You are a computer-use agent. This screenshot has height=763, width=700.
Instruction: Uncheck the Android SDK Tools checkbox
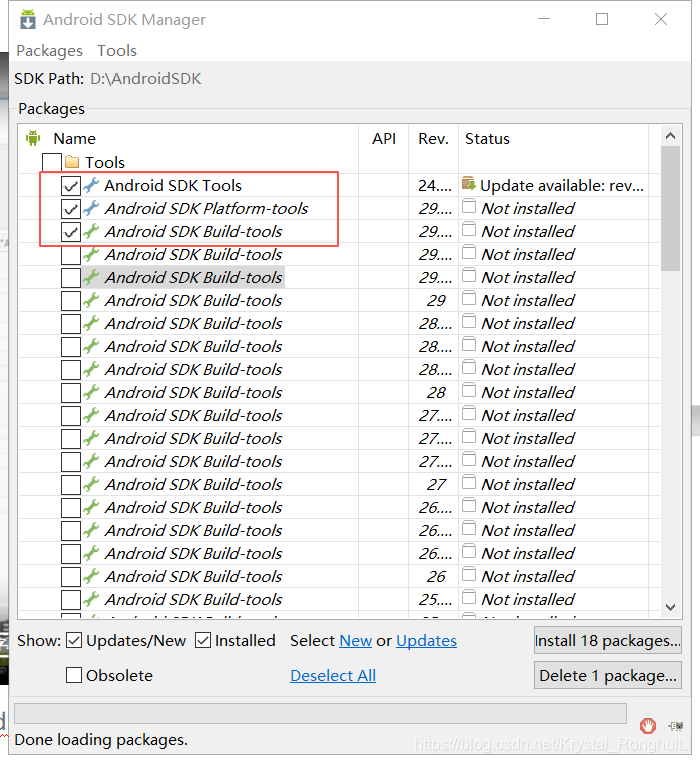71,185
